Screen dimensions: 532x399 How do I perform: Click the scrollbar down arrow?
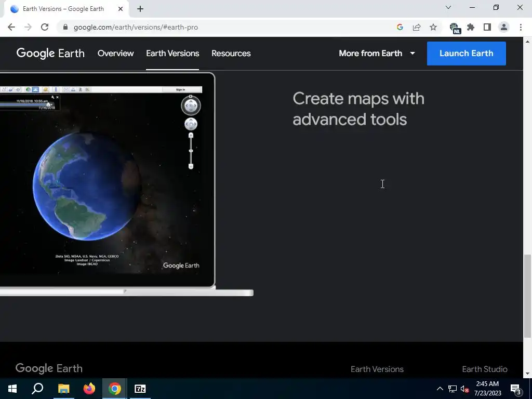[x=527, y=374]
